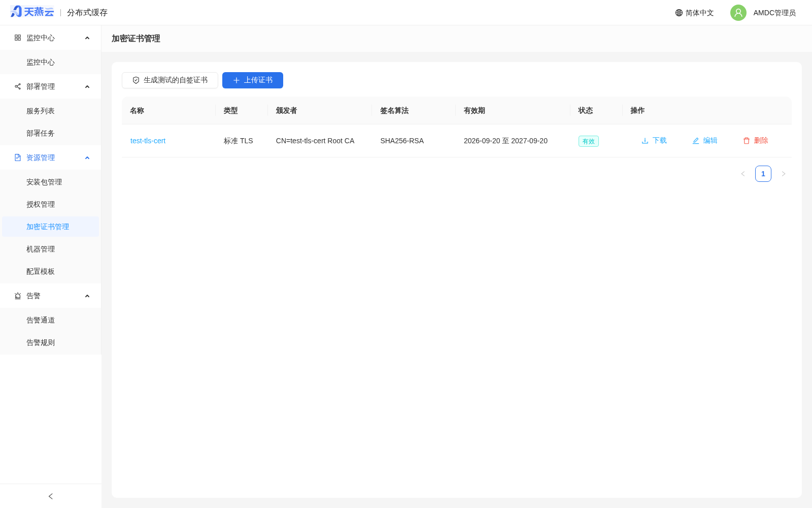Open 告警通道 in sidebar
This screenshot has height=508, width=812.
click(51, 320)
